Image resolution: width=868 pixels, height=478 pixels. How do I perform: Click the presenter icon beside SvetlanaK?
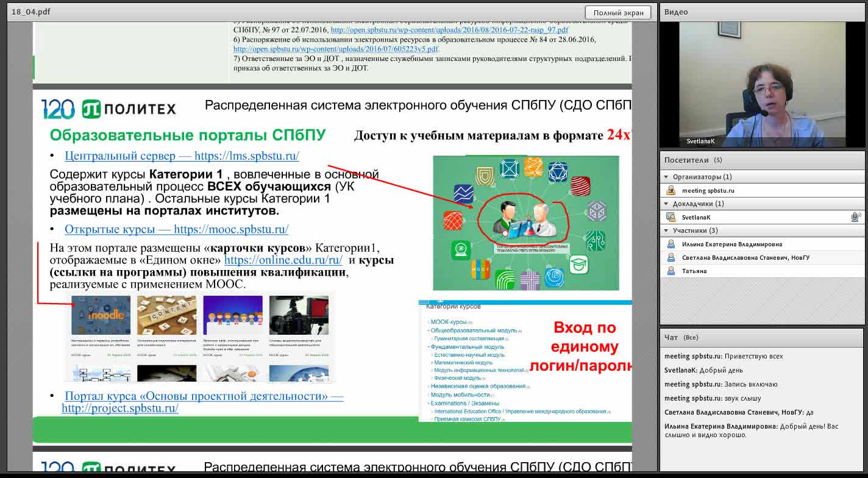coord(671,217)
